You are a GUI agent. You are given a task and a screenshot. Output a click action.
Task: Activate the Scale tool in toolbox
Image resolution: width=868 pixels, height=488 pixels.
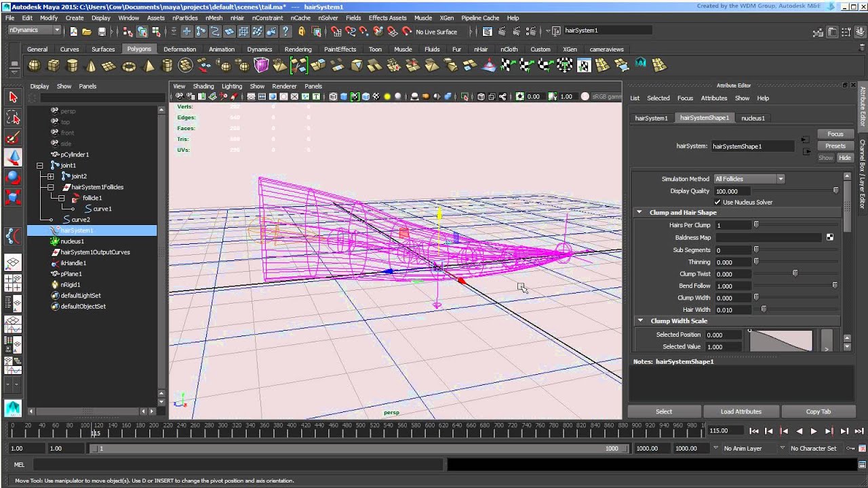pos(13,197)
